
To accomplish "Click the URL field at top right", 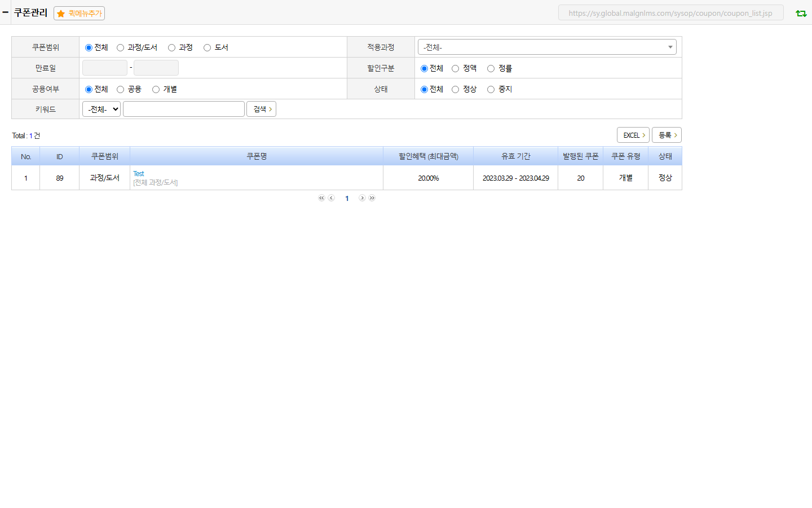I will click(x=671, y=12).
